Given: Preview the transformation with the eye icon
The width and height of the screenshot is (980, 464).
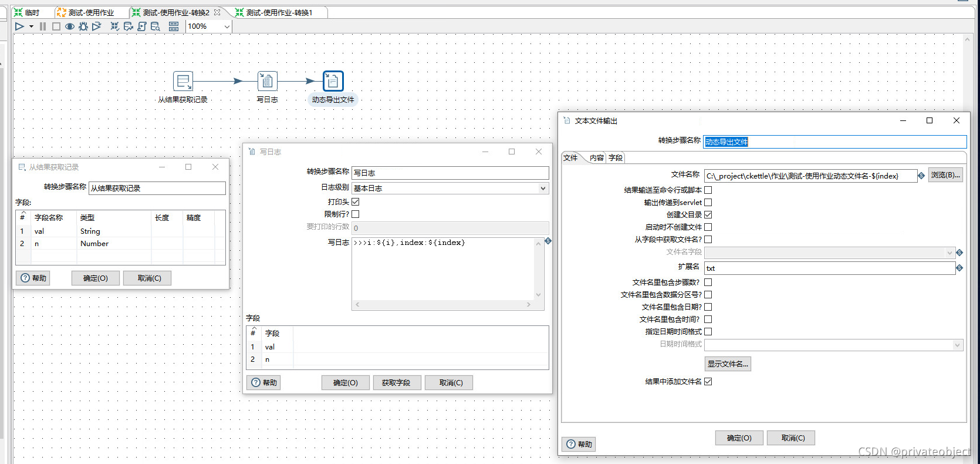Looking at the screenshot, I should coord(70,26).
